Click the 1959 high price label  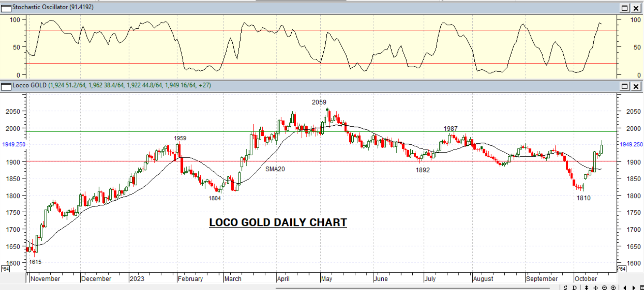[x=180, y=138]
